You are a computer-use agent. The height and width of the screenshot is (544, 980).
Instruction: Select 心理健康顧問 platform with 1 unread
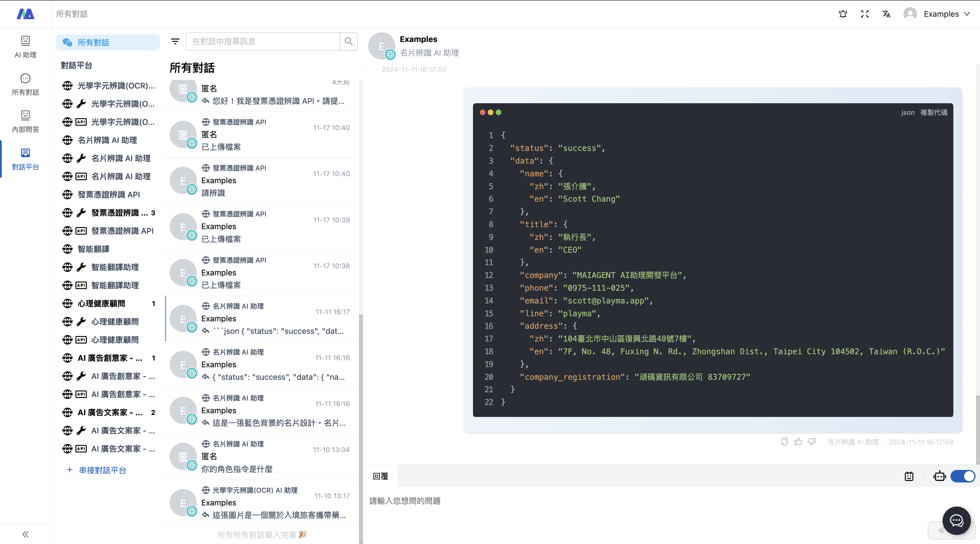tap(102, 303)
